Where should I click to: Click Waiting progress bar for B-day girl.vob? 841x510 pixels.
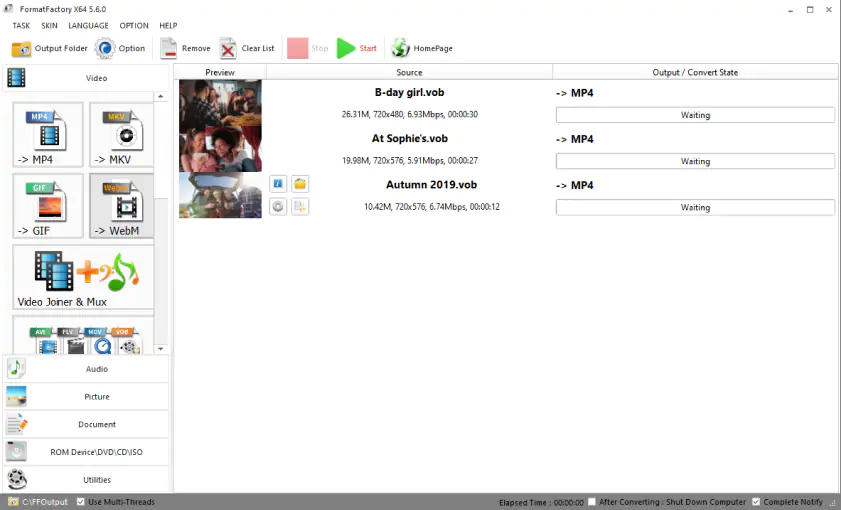pos(695,115)
